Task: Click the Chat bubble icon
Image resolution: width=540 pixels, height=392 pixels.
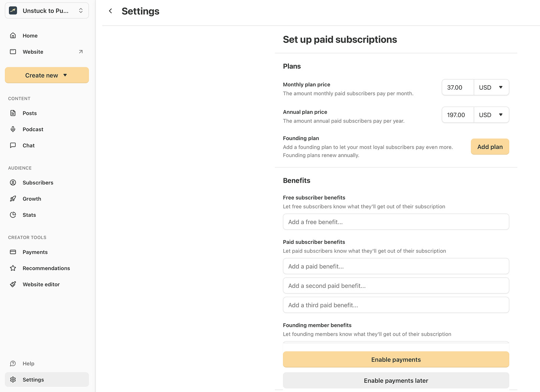Action: [x=13, y=146]
